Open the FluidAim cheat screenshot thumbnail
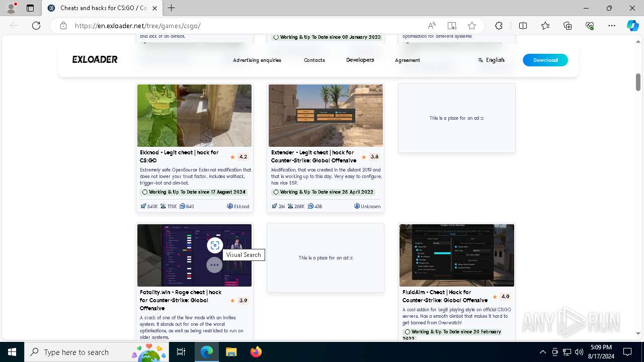644x362 pixels. tap(457, 255)
